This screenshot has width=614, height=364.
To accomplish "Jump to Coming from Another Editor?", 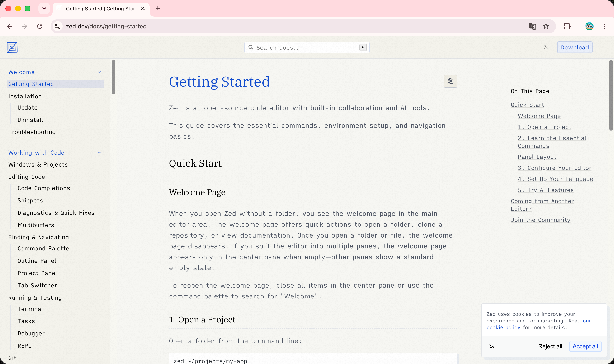I will pyautogui.click(x=542, y=205).
